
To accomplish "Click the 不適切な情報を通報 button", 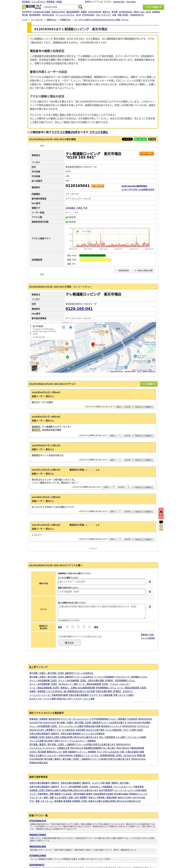I will point(143,271).
